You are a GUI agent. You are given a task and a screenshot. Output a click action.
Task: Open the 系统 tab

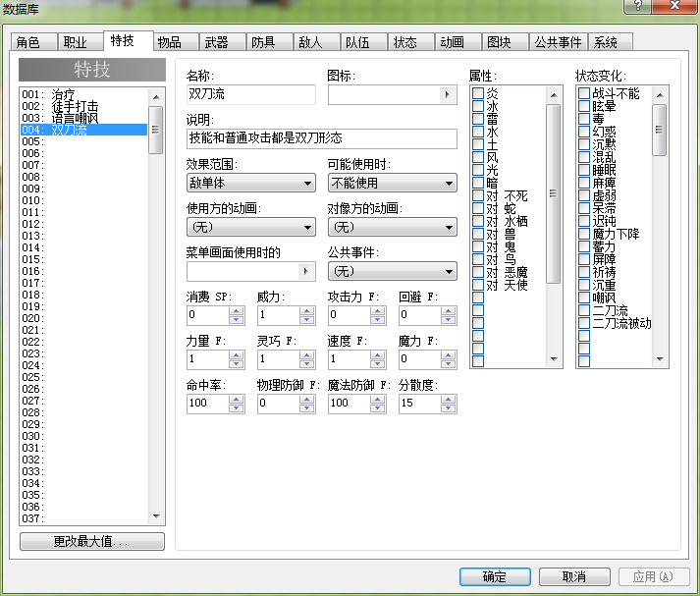(x=611, y=42)
